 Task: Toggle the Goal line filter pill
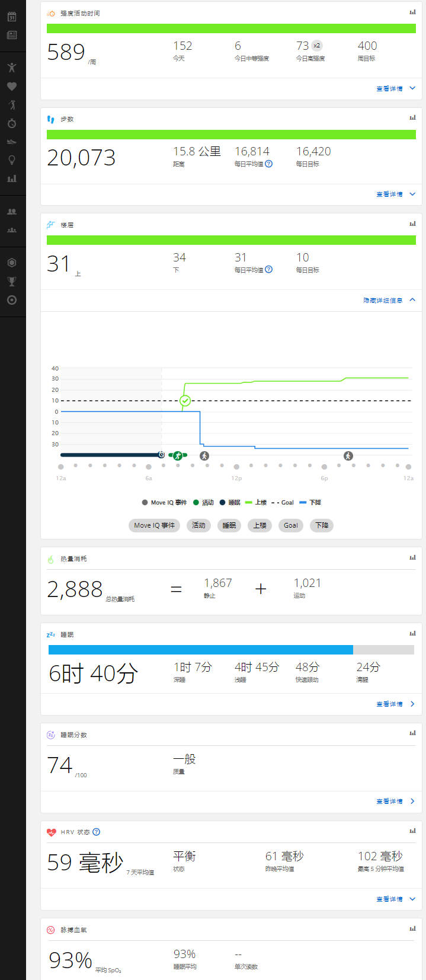pos(290,525)
